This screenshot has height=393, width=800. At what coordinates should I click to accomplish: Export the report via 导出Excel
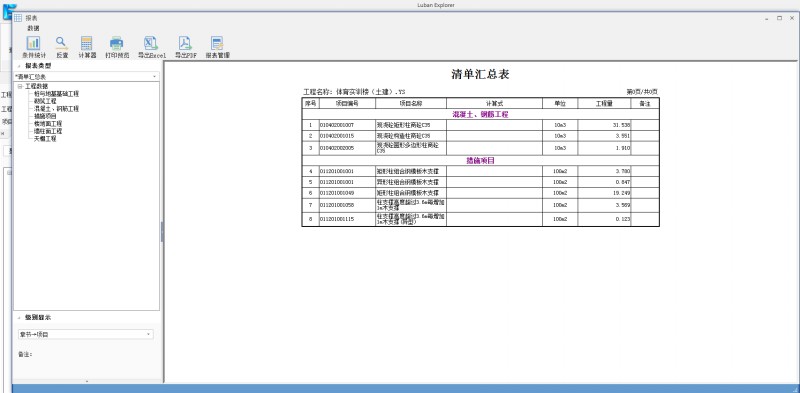pyautogui.click(x=152, y=47)
